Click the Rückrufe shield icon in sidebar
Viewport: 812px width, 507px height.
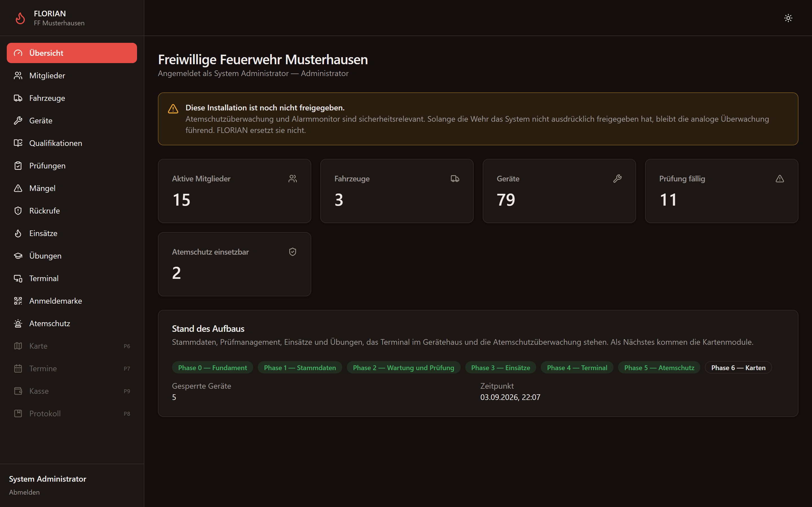pos(18,211)
